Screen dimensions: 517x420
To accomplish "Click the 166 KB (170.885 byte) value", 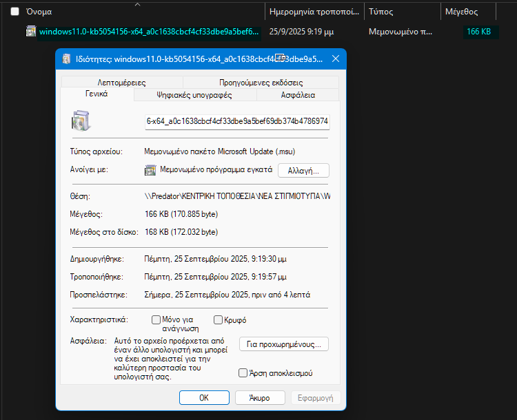I will [x=181, y=214].
